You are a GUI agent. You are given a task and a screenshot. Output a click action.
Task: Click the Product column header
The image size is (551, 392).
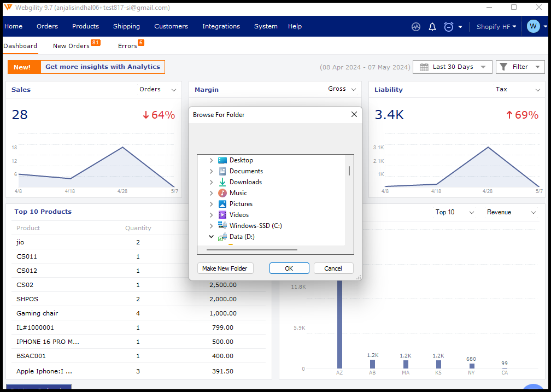(x=28, y=228)
